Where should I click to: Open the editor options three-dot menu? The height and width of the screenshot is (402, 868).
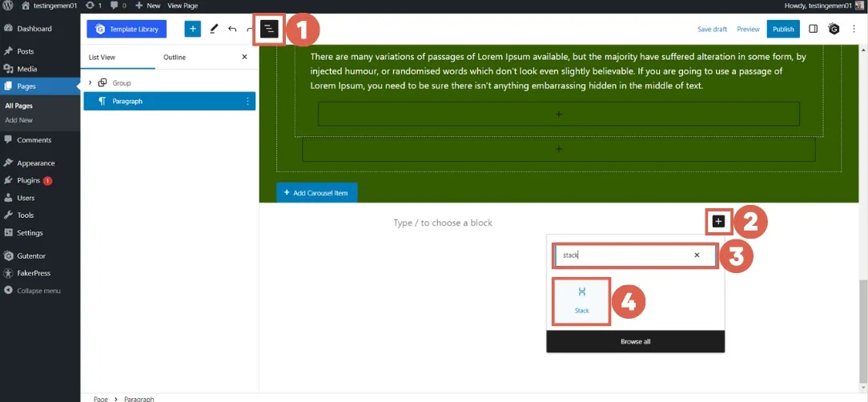[853, 30]
